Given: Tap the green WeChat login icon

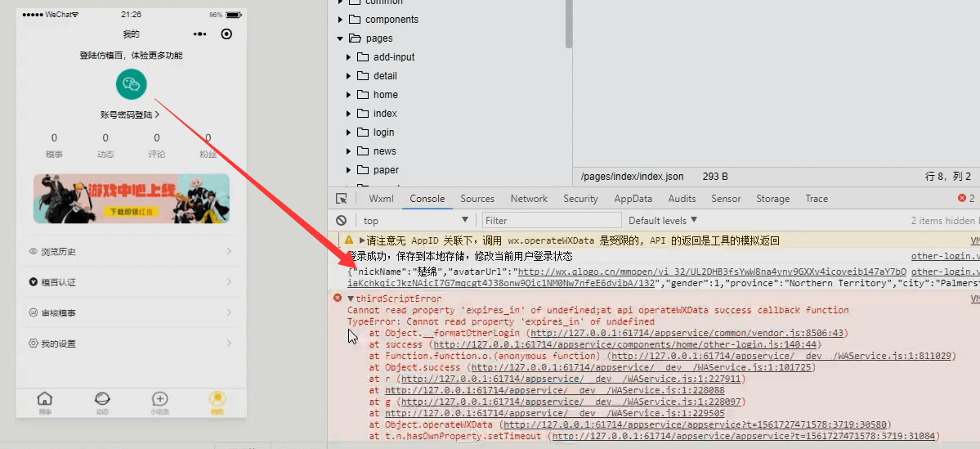Looking at the screenshot, I should pyautogui.click(x=132, y=83).
